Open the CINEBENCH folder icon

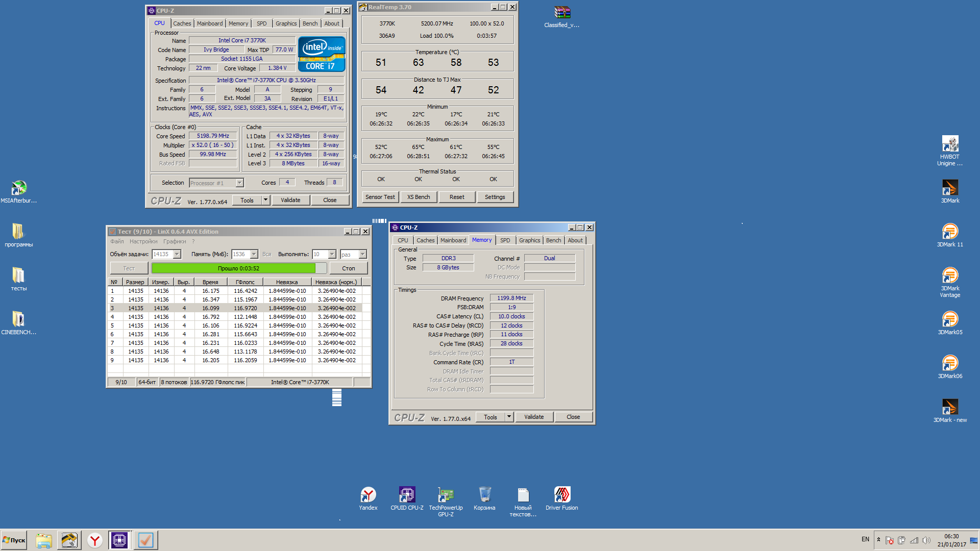pos(19,323)
